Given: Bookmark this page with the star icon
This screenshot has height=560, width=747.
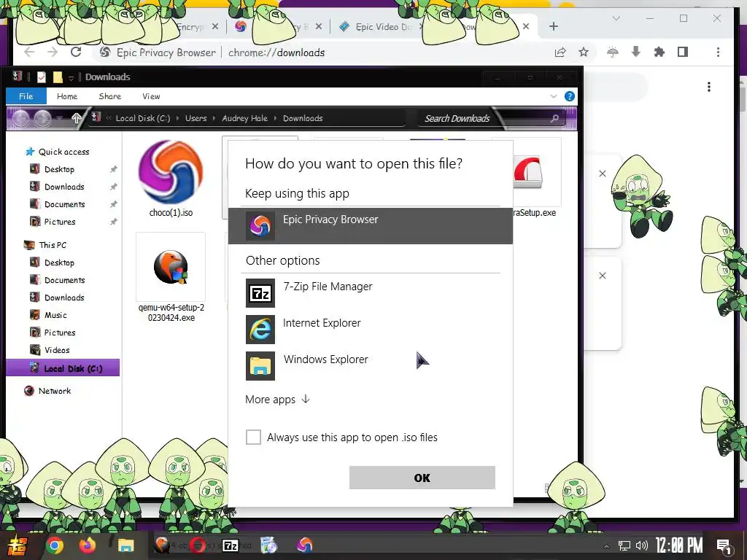Looking at the screenshot, I should point(584,52).
